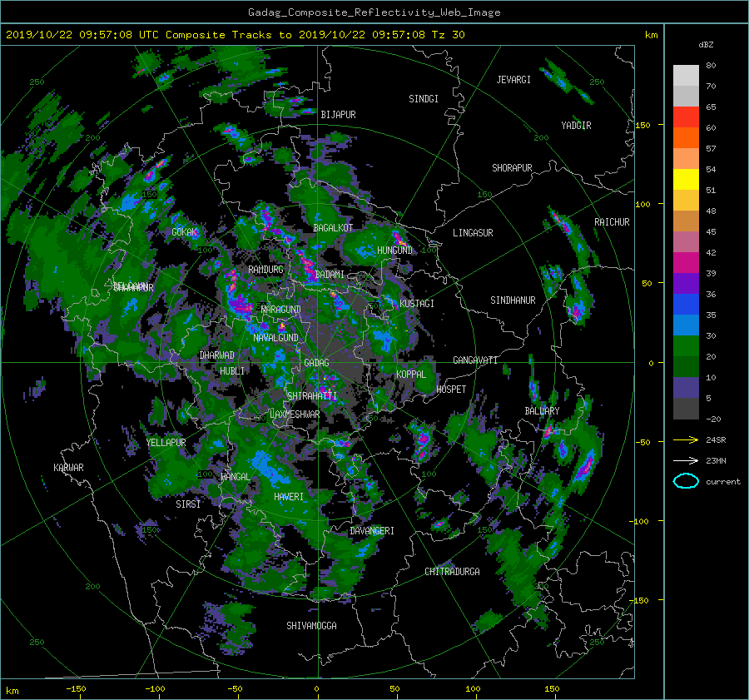Select the dark gray -20 dBZ swatch

click(x=686, y=409)
